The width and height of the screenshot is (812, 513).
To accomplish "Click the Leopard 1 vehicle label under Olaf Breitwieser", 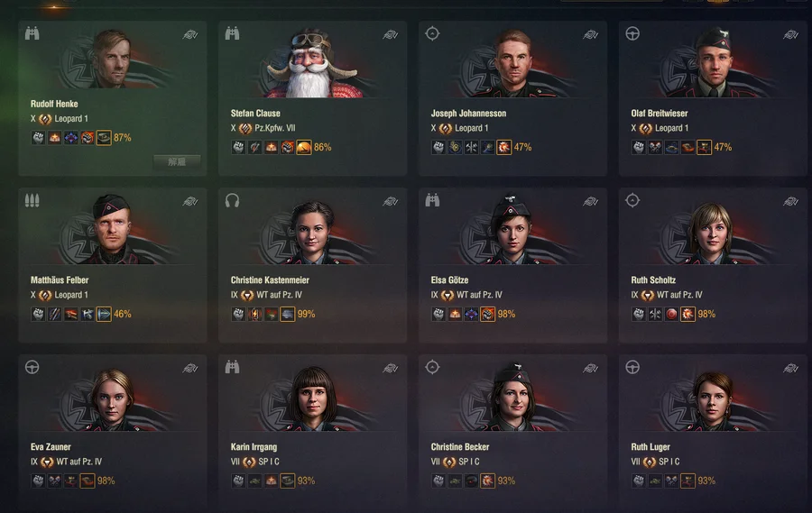I will pyautogui.click(x=671, y=128).
